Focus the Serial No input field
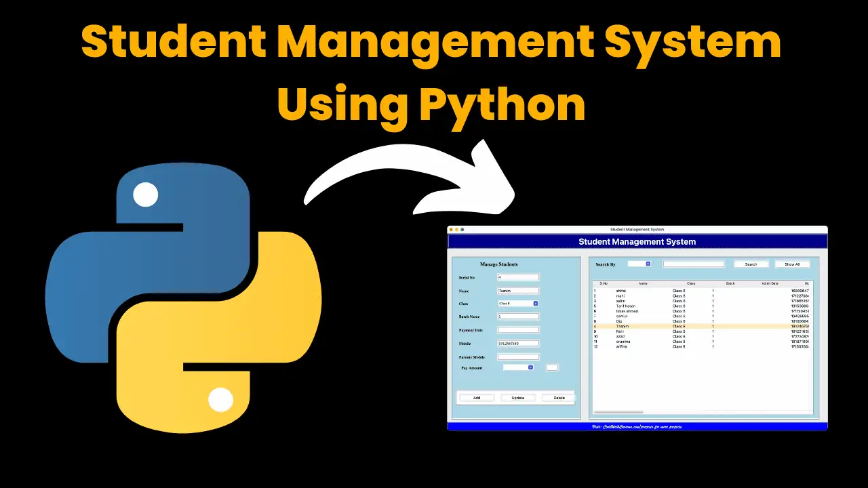The width and height of the screenshot is (868, 488). [518, 277]
